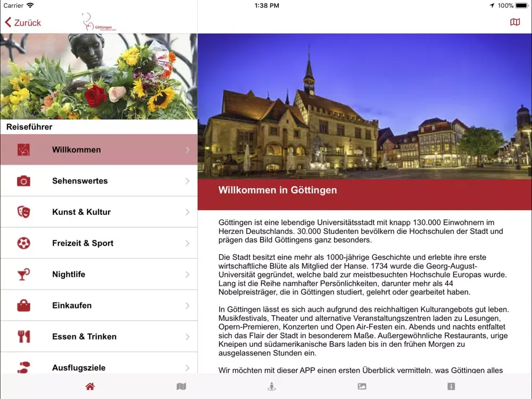Tap the fork and knife icon
This screenshot has height=399, width=532.
click(23, 337)
